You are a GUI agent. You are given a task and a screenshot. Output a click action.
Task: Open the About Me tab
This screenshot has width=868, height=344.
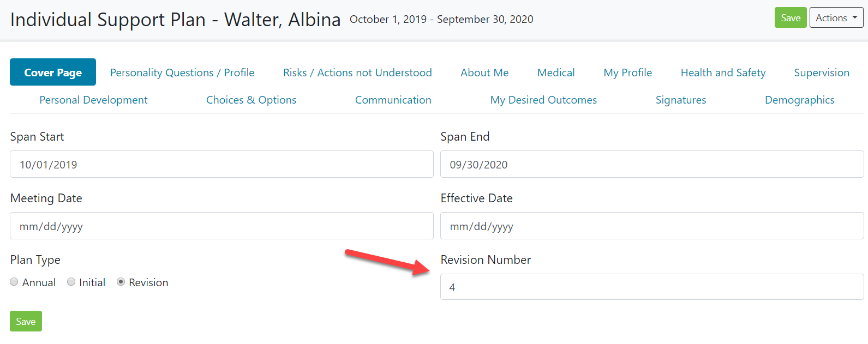484,73
